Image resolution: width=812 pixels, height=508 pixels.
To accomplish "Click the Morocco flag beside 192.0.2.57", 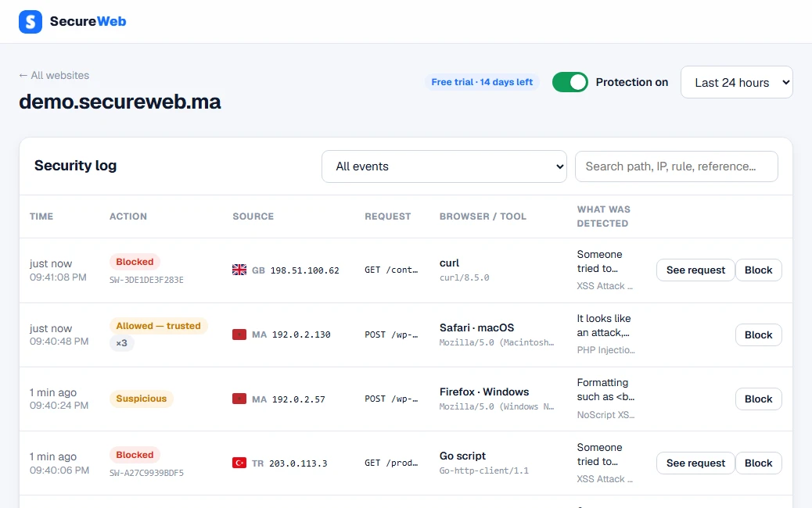I will click(x=239, y=399).
